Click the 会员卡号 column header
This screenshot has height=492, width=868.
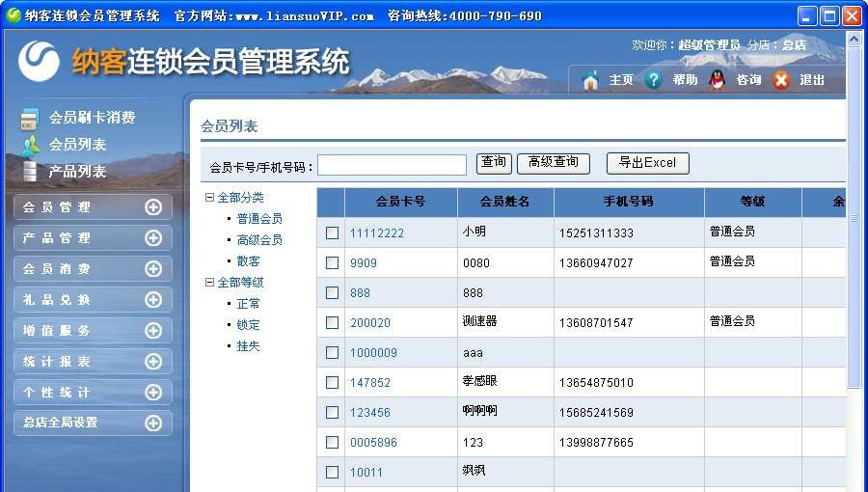click(x=401, y=202)
